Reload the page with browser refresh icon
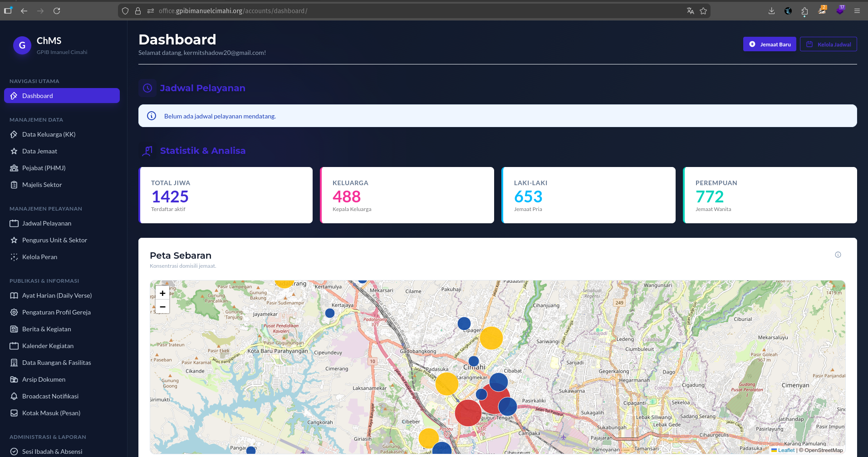The height and width of the screenshot is (457, 868). point(57,11)
